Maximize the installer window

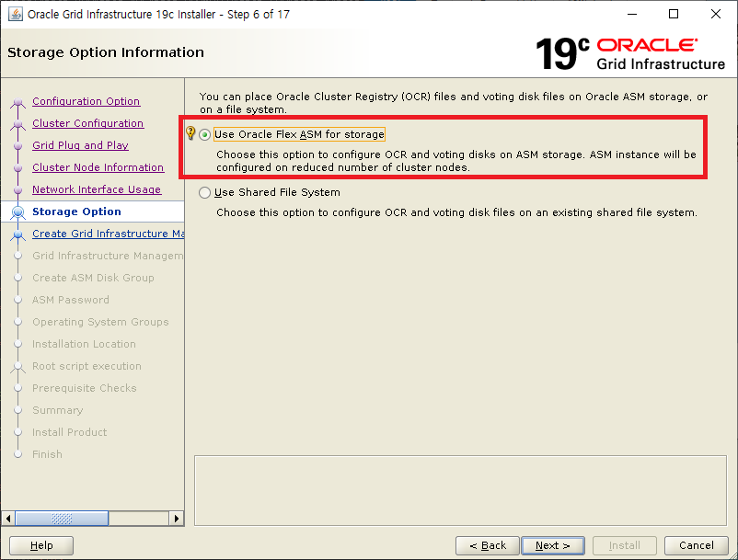point(674,14)
